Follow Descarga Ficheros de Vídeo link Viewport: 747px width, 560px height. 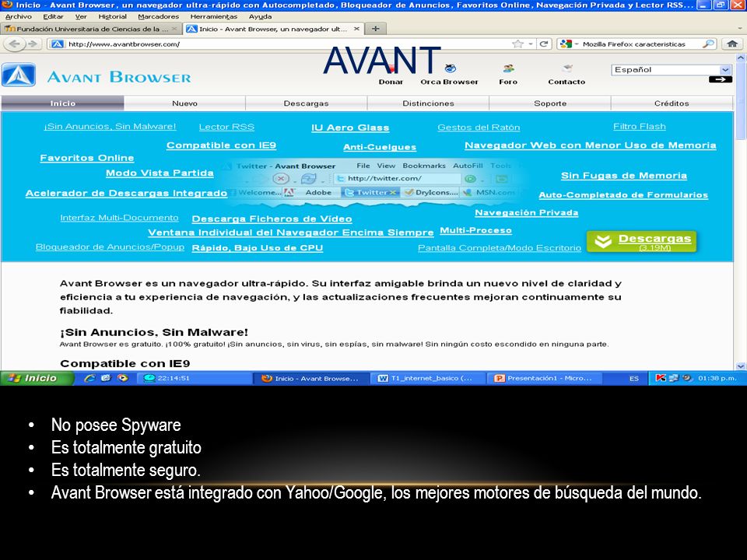tap(272, 219)
